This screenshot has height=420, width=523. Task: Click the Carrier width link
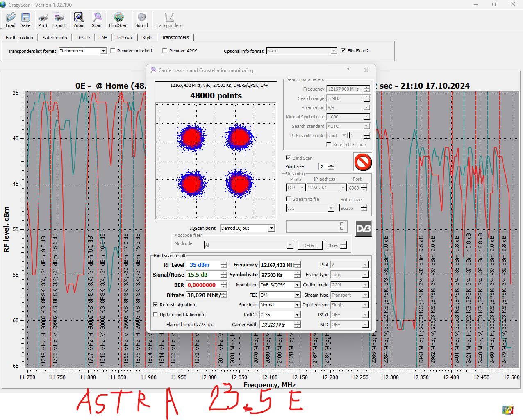tap(245, 325)
